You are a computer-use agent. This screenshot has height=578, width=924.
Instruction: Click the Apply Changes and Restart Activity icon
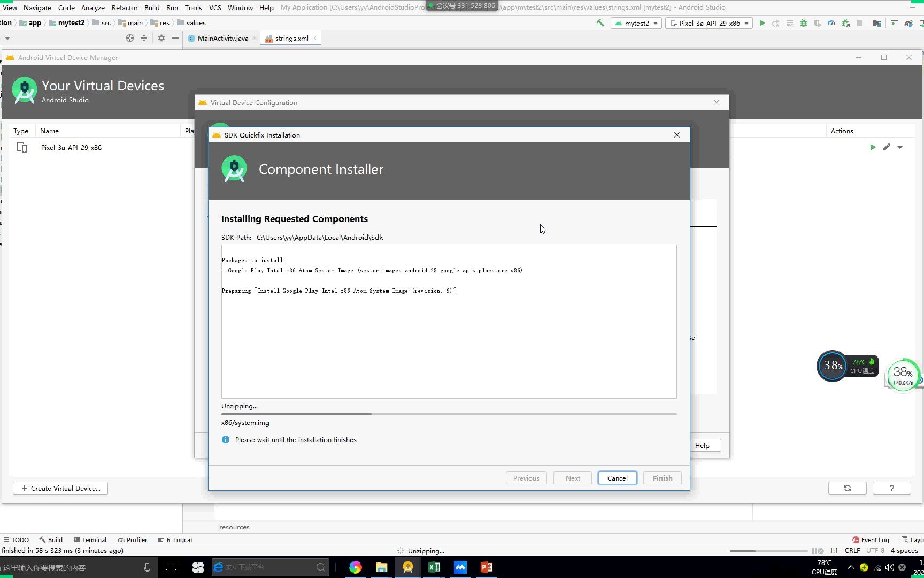click(x=776, y=23)
